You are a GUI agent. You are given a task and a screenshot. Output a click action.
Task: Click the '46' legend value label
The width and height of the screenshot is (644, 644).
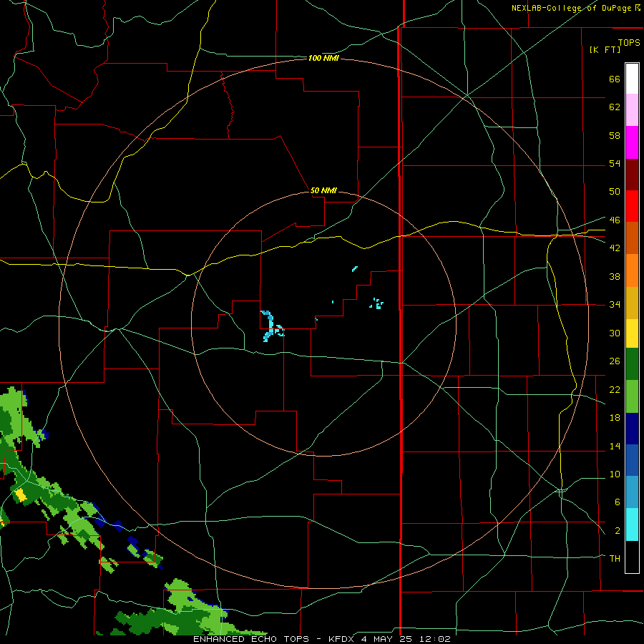pos(615,220)
